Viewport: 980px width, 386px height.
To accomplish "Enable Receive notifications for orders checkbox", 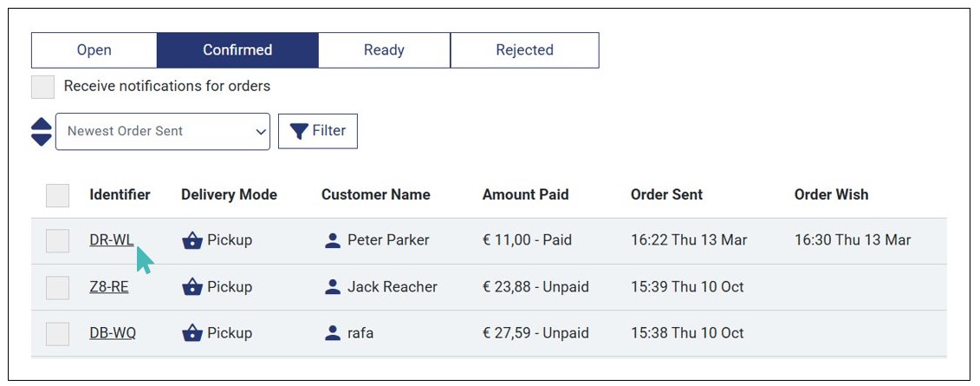I will point(42,87).
